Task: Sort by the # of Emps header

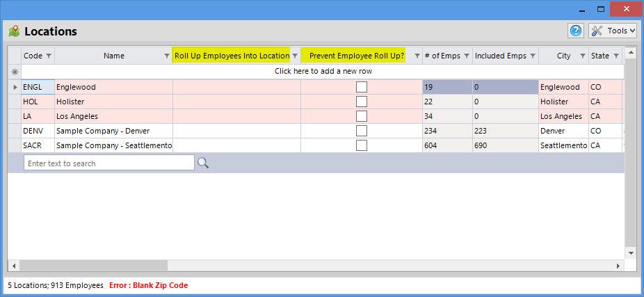Action: (442, 56)
